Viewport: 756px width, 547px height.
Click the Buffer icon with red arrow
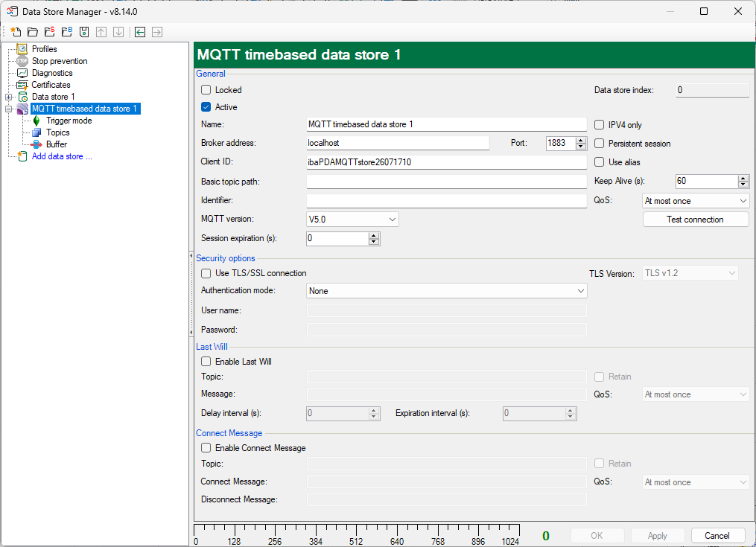[36, 144]
